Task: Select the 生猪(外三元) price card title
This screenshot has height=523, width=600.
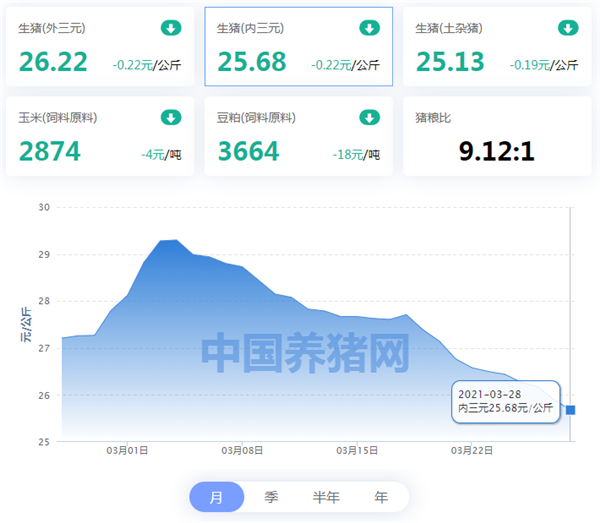Action: (x=52, y=28)
